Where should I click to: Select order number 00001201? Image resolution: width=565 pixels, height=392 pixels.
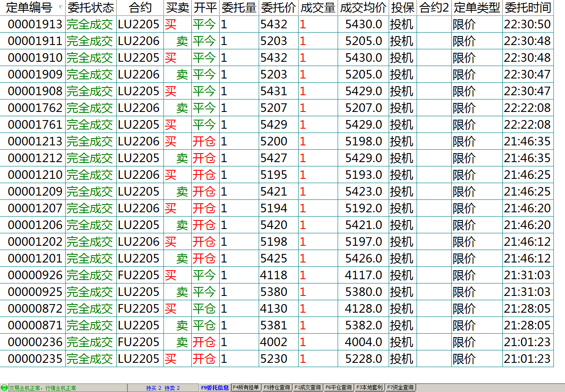(35, 259)
